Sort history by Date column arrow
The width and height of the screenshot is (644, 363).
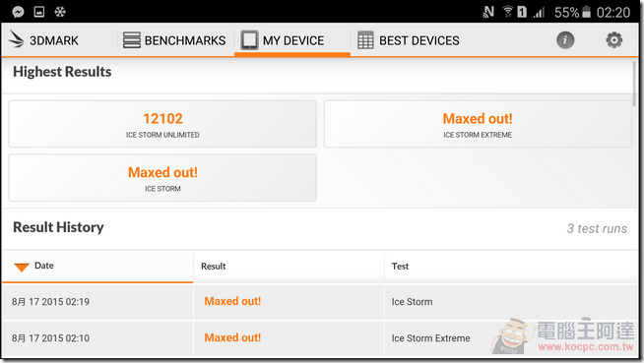coord(22,268)
